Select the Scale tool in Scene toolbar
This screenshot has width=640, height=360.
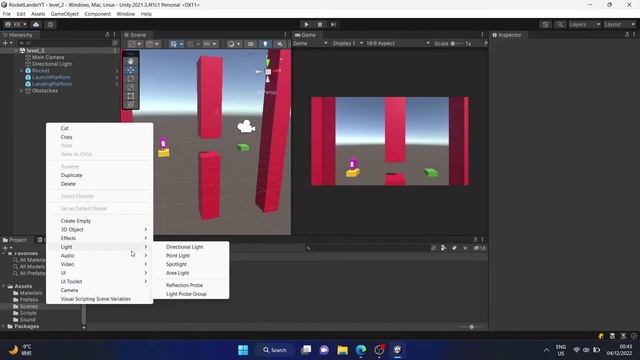(x=131, y=87)
